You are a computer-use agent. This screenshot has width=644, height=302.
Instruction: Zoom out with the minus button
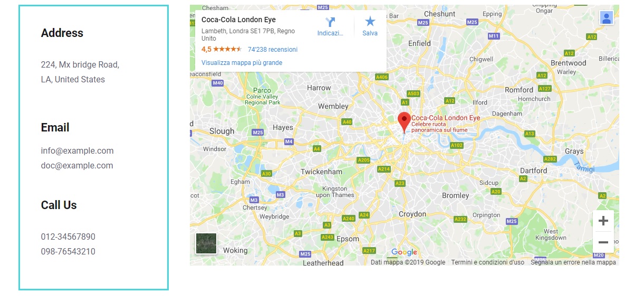(603, 242)
